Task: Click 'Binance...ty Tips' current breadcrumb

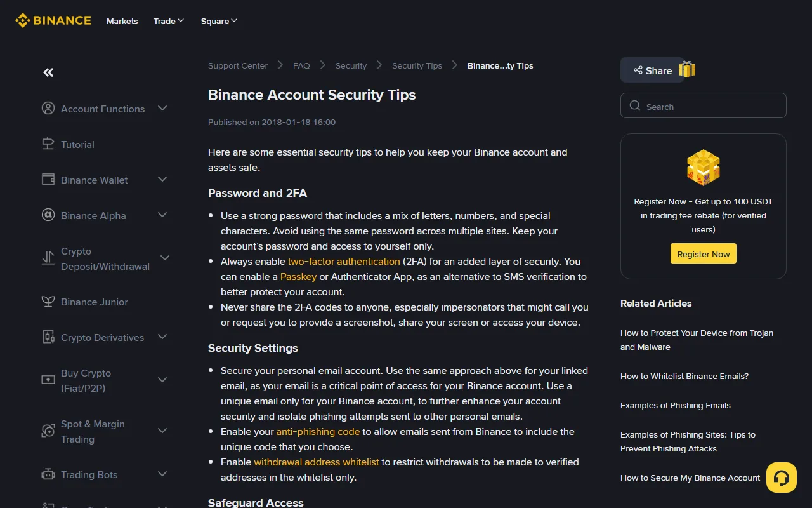Action: pos(501,65)
